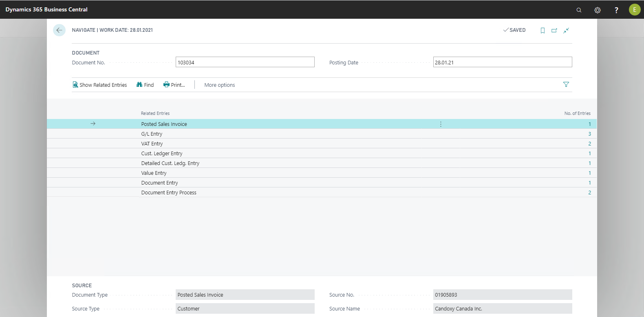The width and height of the screenshot is (644, 317).
Task: Open the settings gear icon
Action: click(598, 10)
